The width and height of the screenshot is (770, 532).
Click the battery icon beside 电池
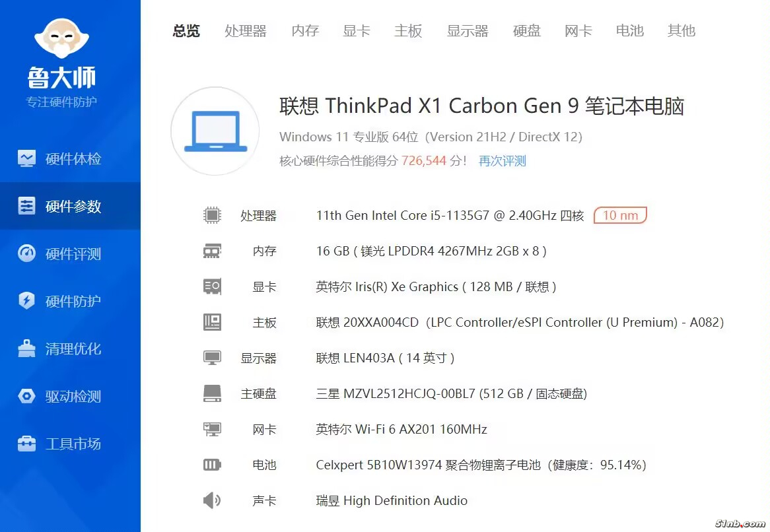click(x=212, y=465)
